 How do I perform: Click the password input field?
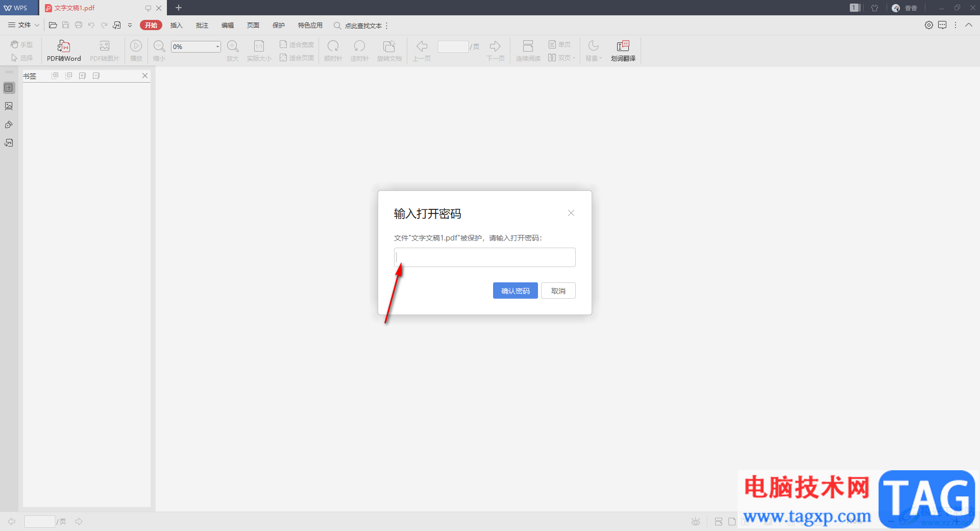point(484,257)
